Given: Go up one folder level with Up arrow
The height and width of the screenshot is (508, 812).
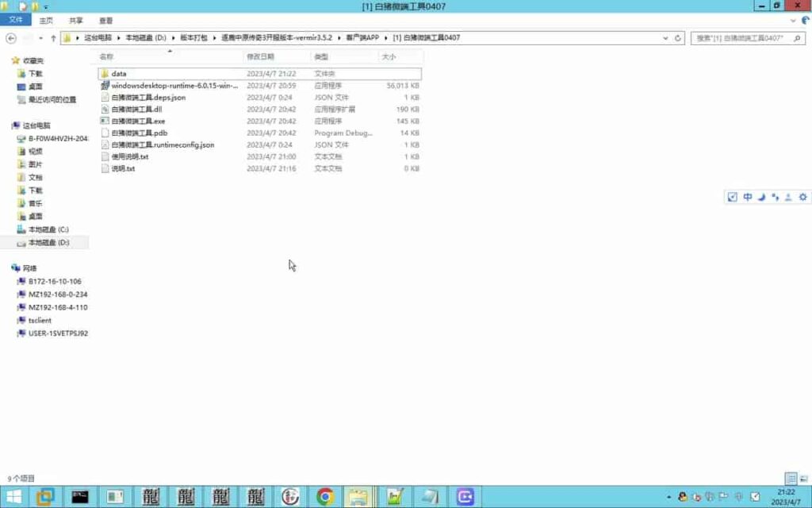Looking at the screenshot, I should point(53,38).
